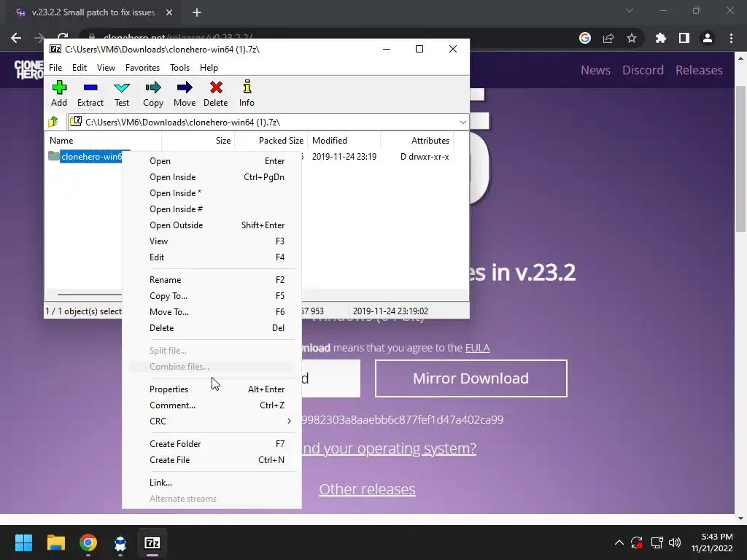Show hidden system tray icons
This screenshot has width=747, height=560.
(619, 542)
